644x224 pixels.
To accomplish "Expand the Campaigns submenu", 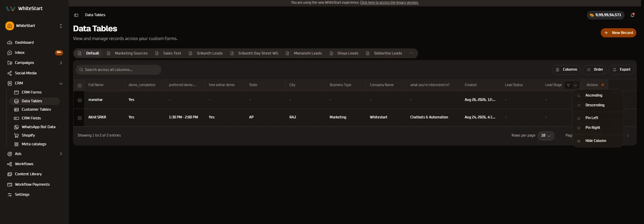I will 61,63.
